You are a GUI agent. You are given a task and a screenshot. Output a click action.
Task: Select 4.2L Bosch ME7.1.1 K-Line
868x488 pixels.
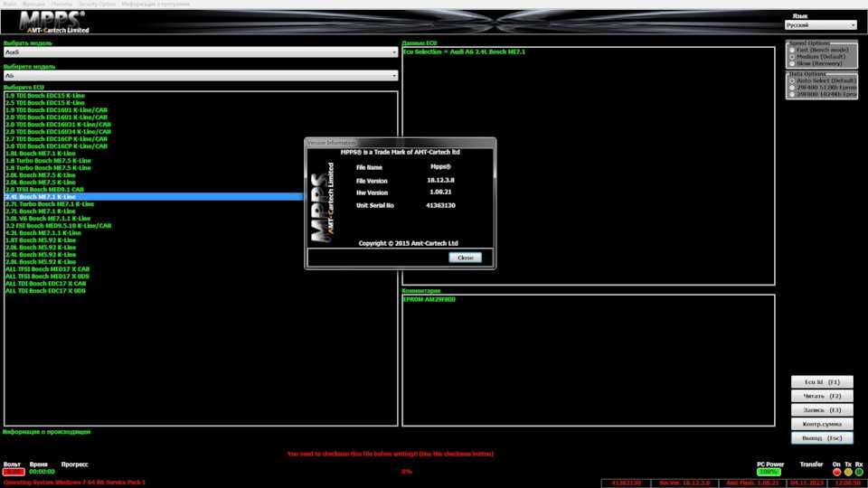(x=43, y=233)
